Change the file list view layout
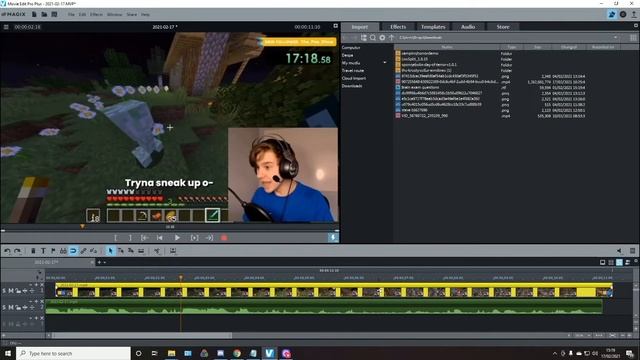Viewport: 640px width, 360px height. point(633,38)
